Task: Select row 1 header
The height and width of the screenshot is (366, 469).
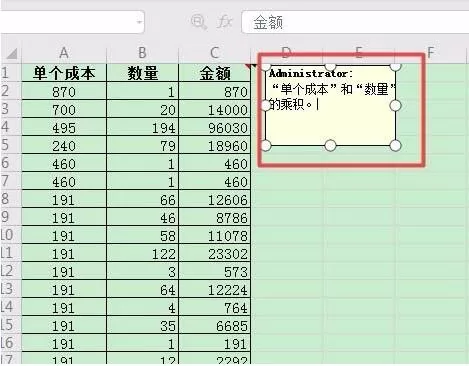Action: 10,72
